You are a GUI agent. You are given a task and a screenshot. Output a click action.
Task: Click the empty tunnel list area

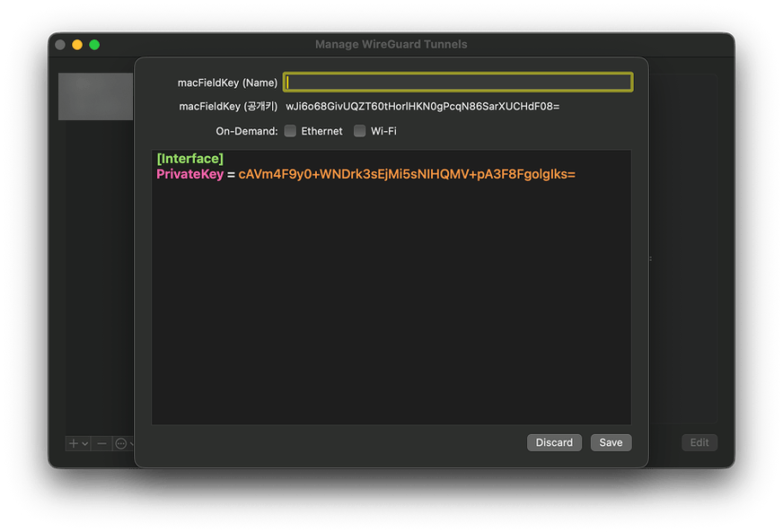click(95, 269)
